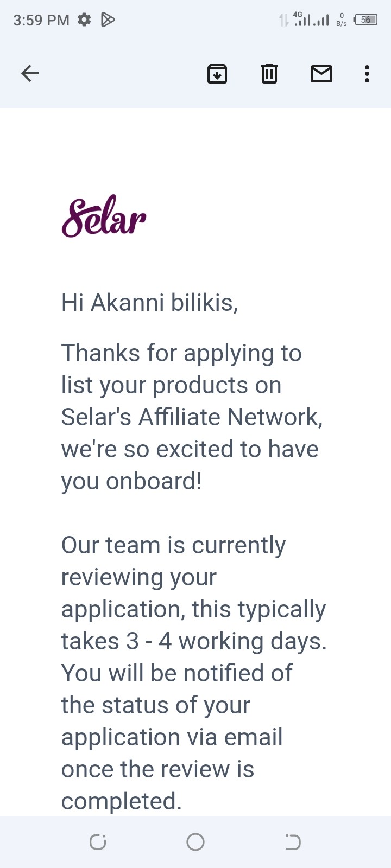The image size is (391, 868).
Task: Mark the email as unread with envelope icon
Action: (321, 74)
